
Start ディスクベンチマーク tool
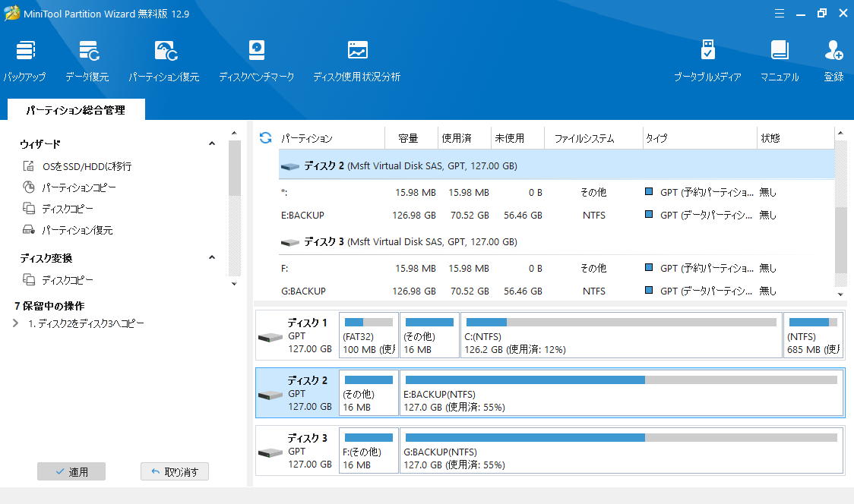click(257, 61)
